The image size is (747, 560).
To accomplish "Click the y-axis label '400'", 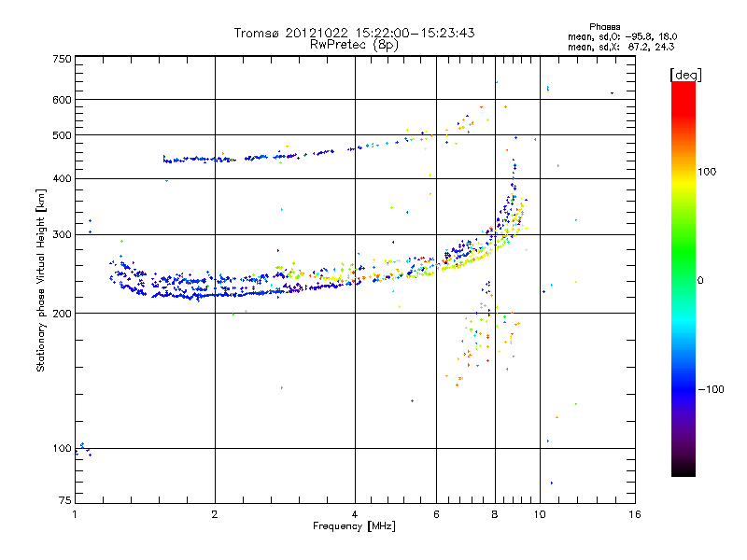I will (x=62, y=179).
